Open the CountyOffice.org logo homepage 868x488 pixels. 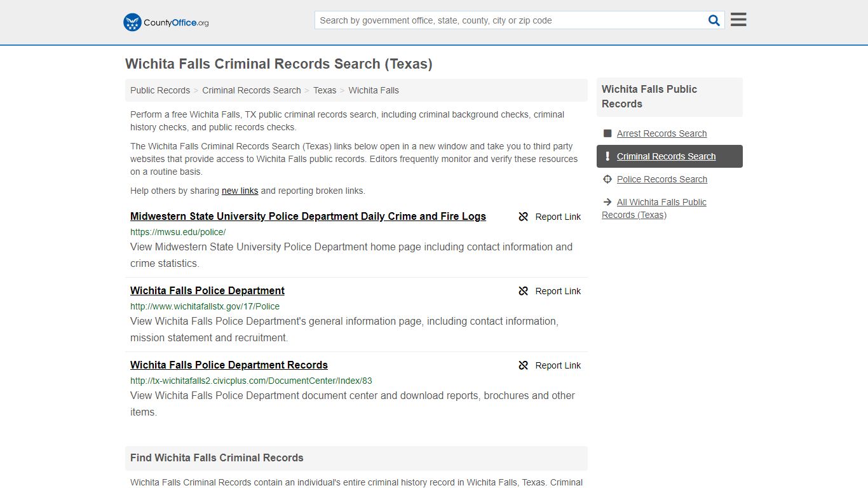point(166,22)
